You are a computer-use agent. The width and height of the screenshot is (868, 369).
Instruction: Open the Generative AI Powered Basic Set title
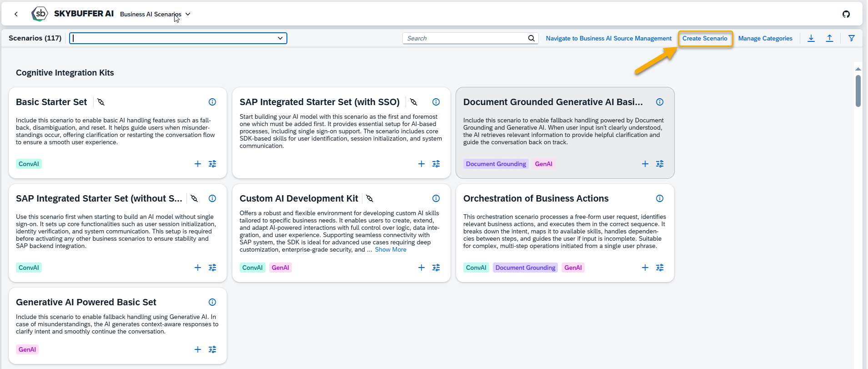click(x=86, y=302)
